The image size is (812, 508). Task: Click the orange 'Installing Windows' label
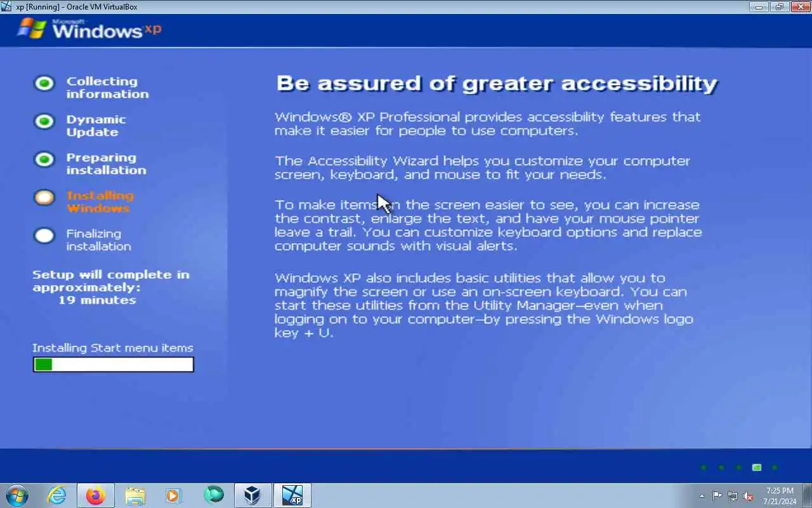pyautogui.click(x=100, y=202)
